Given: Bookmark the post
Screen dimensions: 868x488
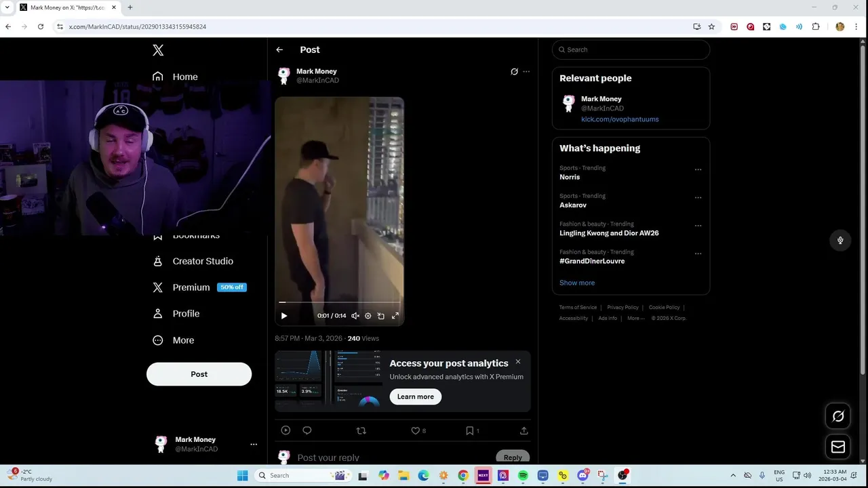Looking at the screenshot, I should pos(469,430).
